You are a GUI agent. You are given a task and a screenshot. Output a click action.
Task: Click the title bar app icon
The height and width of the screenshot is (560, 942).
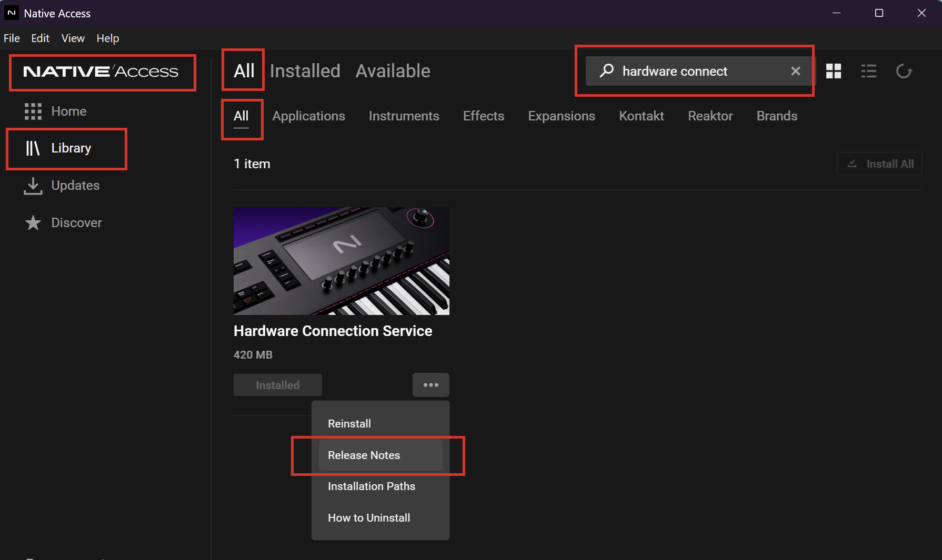pyautogui.click(x=12, y=13)
